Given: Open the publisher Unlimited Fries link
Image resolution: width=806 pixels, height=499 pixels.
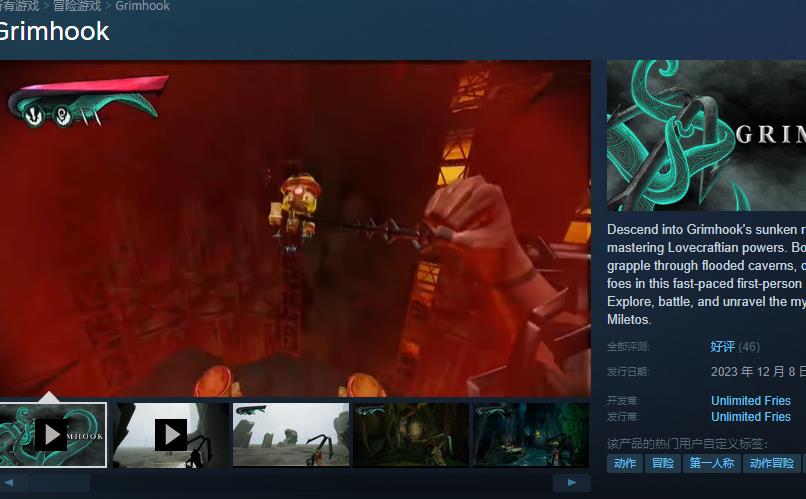Looking at the screenshot, I should pyautogui.click(x=750, y=416).
